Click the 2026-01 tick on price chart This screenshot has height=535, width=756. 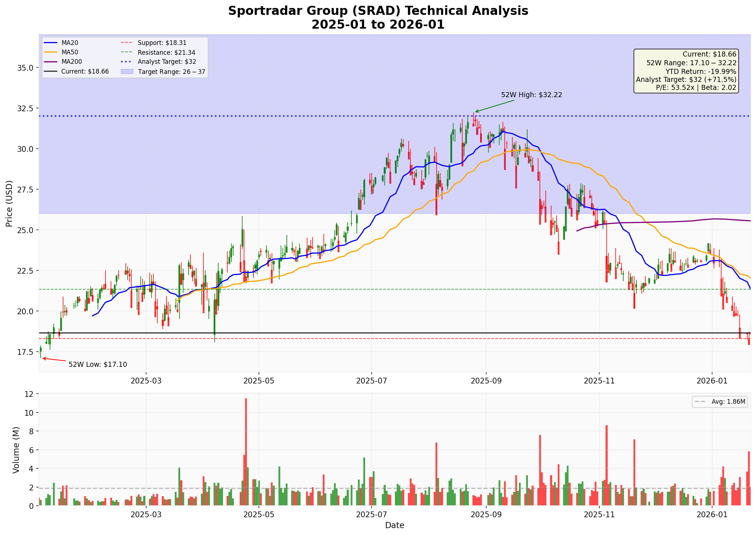pyautogui.click(x=712, y=381)
